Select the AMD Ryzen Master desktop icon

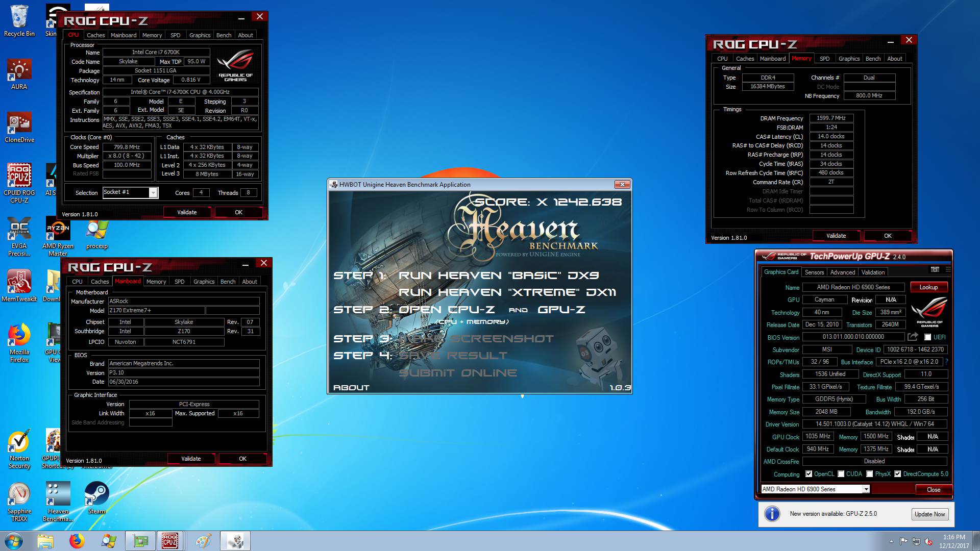click(x=58, y=237)
